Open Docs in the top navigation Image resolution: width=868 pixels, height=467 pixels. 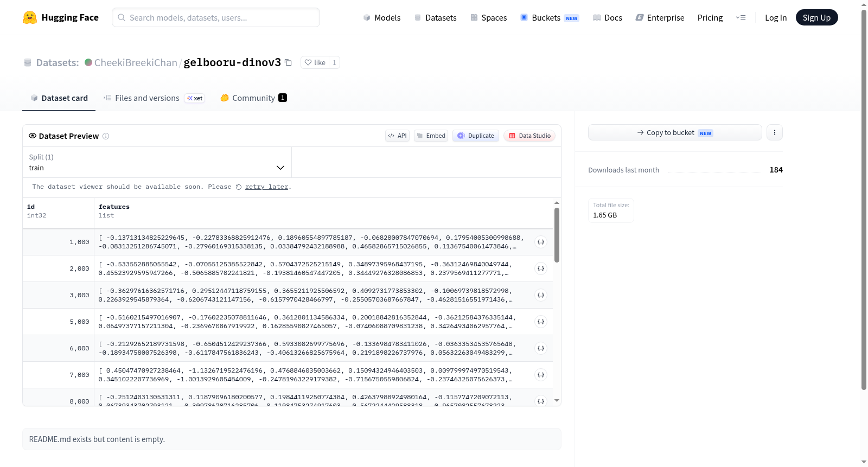(608, 17)
